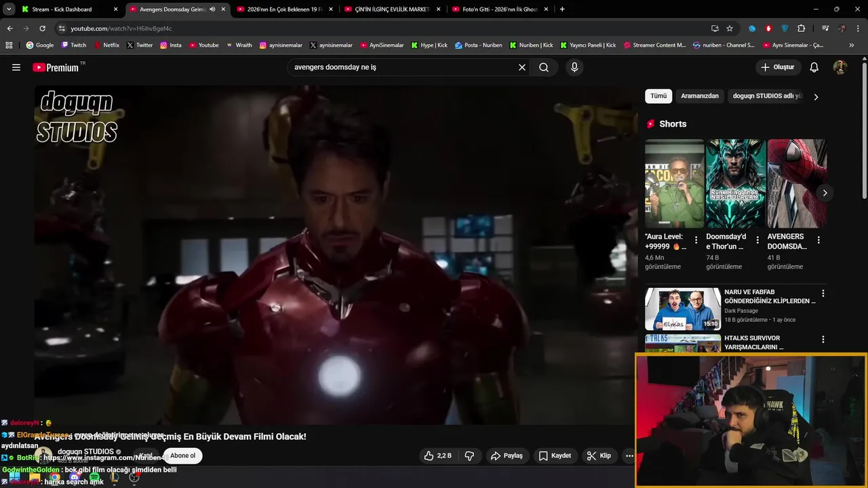Screen dimensions: 868x488
Task: Reload the page in Chrome
Action: 42,28
